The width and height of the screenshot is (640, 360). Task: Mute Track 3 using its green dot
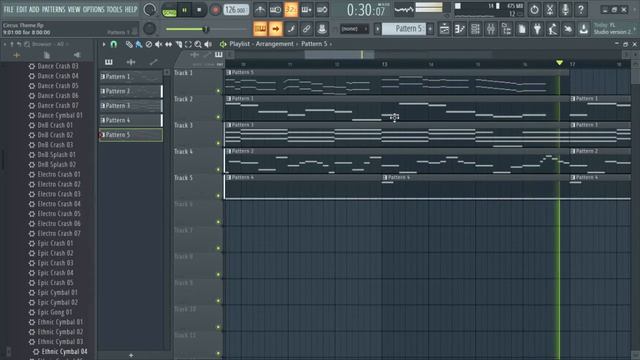[x=218, y=143]
